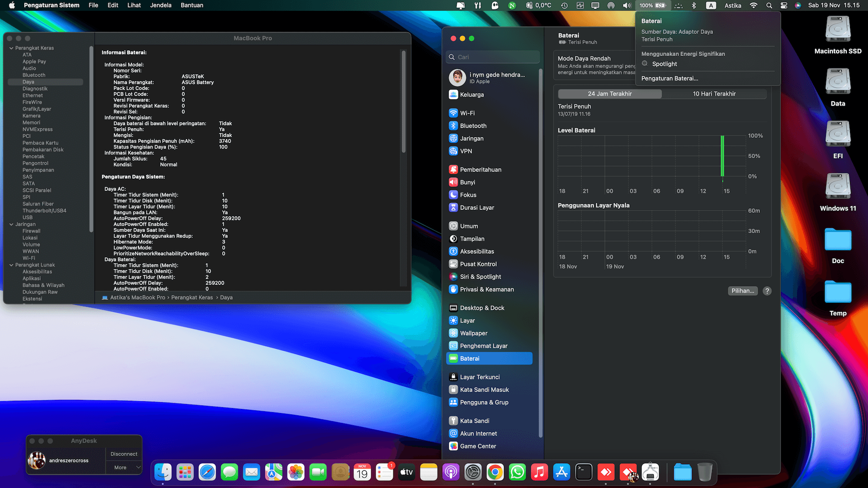The image size is (868, 488).
Task: Open Pengguna & Grup settings
Action: point(490,402)
